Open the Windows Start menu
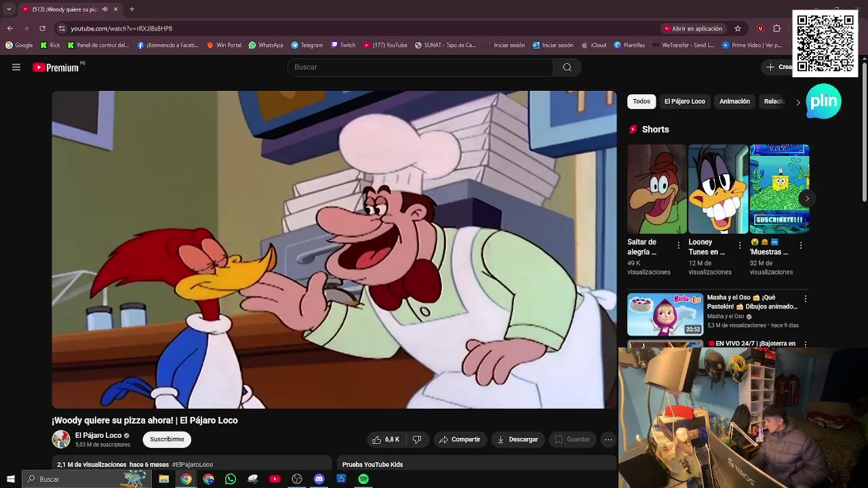 tap(10, 479)
